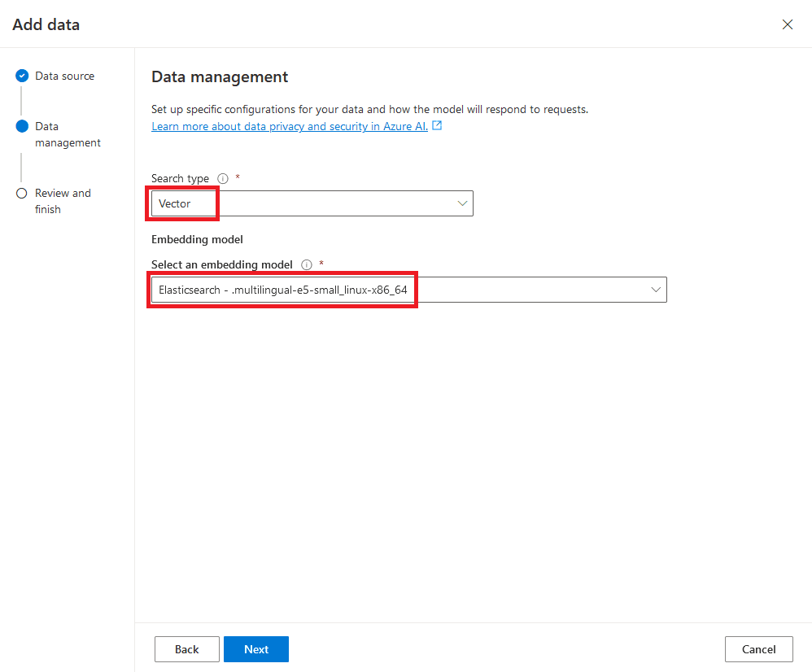Viewport: 812px width, 672px height.
Task: Open the data privacy and security link
Action: (290, 126)
